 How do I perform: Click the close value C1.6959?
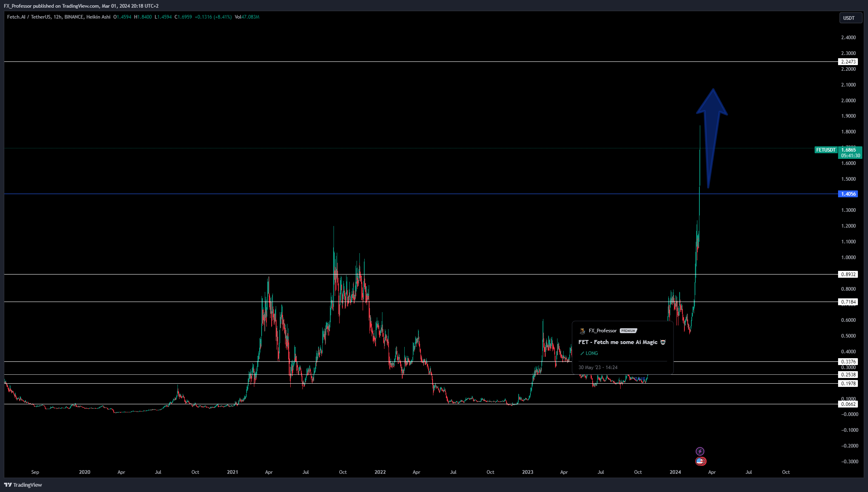coord(183,17)
